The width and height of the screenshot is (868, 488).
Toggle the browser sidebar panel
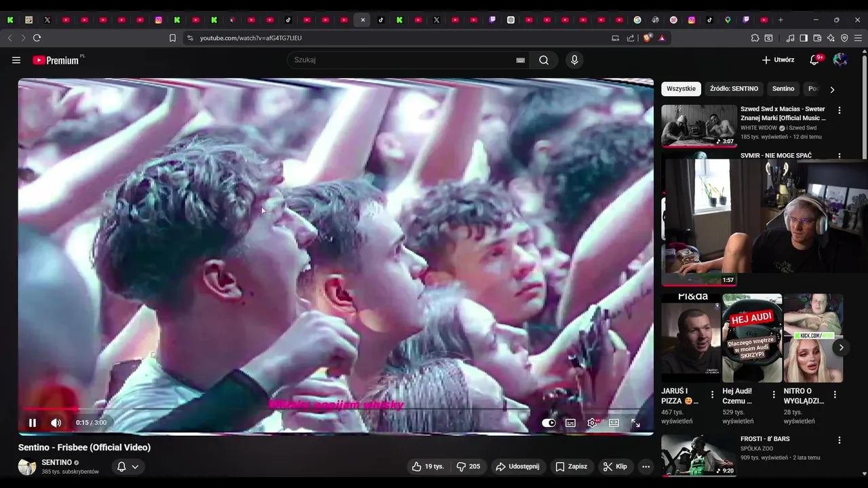coord(804,38)
